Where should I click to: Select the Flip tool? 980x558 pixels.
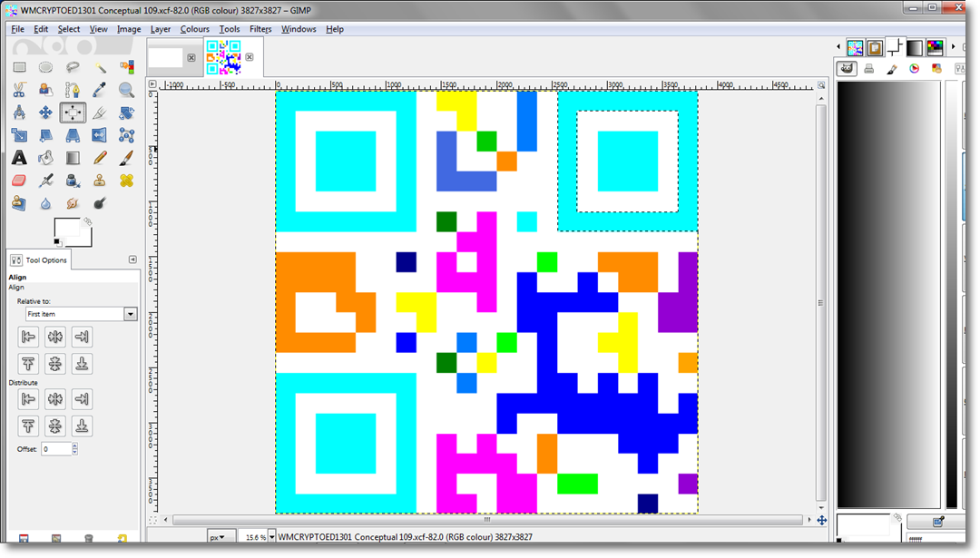click(x=100, y=135)
